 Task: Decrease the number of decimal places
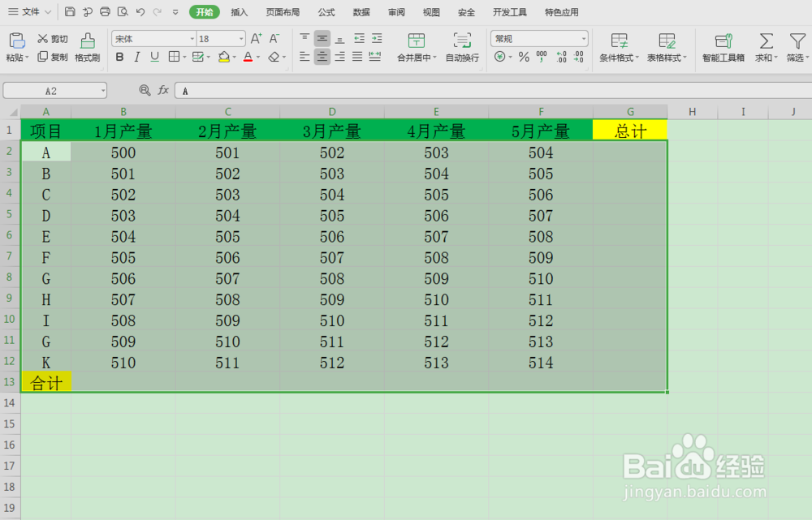pyautogui.click(x=579, y=57)
